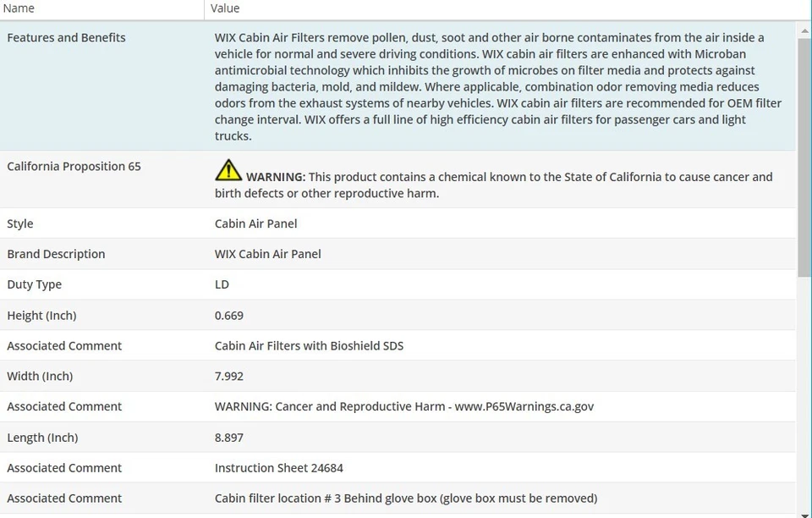Sort by the Name column header
Screen dimensions: 812x518
[x=19, y=8]
